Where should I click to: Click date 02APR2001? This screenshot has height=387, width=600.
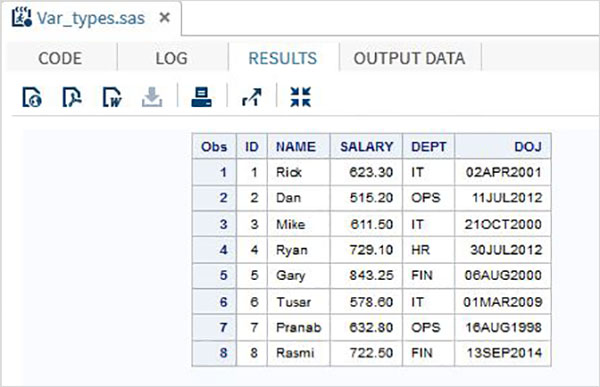[x=503, y=172]
